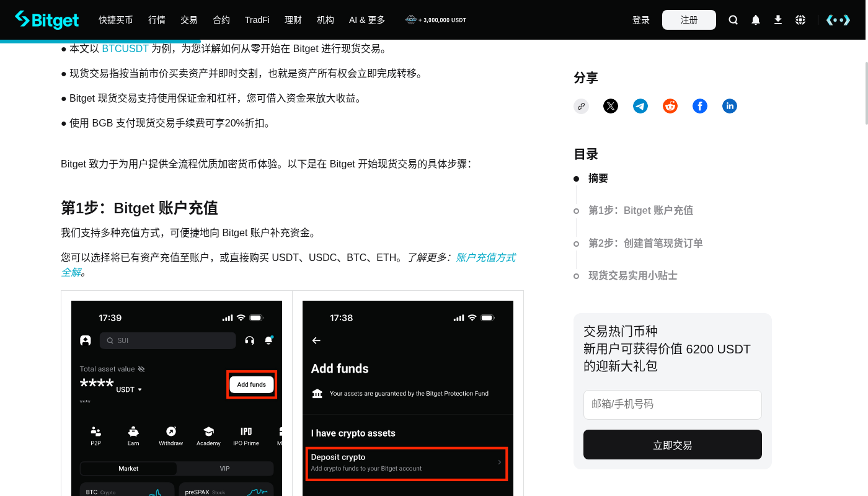Share article on Facebook

[700, 106]
